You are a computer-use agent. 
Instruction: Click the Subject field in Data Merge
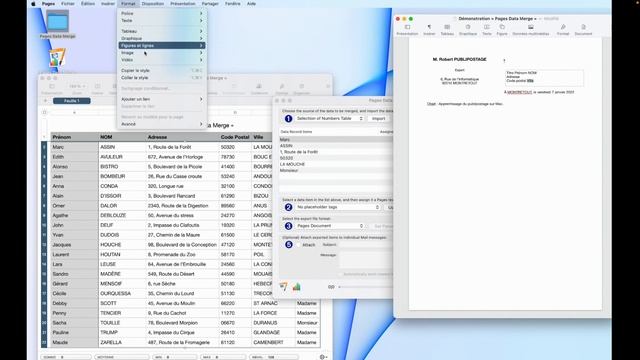point(366,245)
